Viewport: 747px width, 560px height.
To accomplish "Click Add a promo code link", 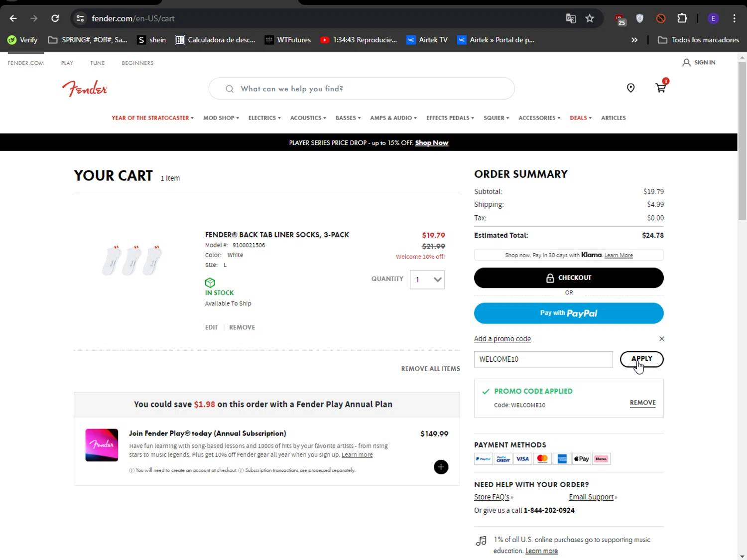I will [x=502, y=339].
